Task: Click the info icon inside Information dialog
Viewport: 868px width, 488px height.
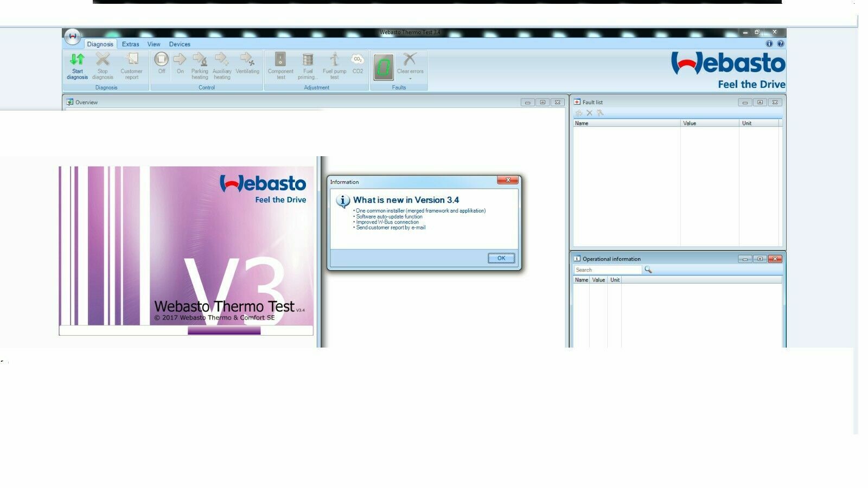Action: 343,201
